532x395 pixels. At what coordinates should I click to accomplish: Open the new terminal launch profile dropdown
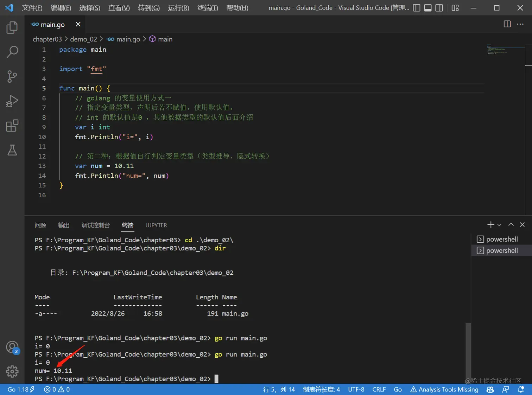pyautogui.click(x=499, y=225)
